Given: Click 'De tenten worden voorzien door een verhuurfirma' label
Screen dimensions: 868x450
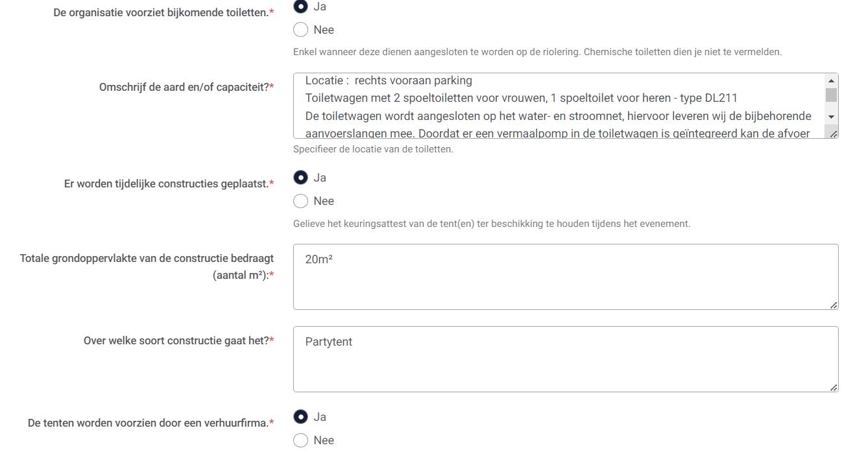Looking at the screenshot, I should tap(148, 423).
